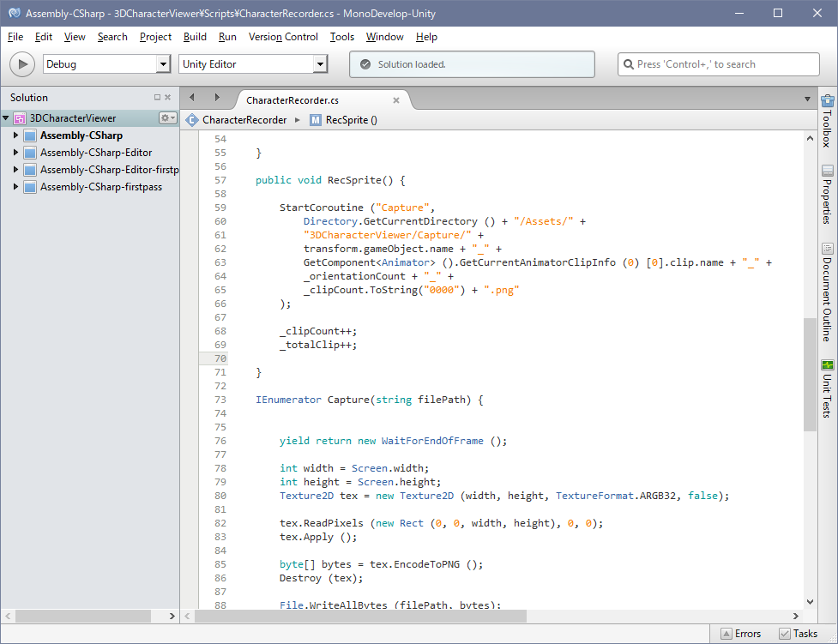Expand the Assembly-CSharp-Editor project node
This screenshot has height=644, width=838.
point(15,153)
